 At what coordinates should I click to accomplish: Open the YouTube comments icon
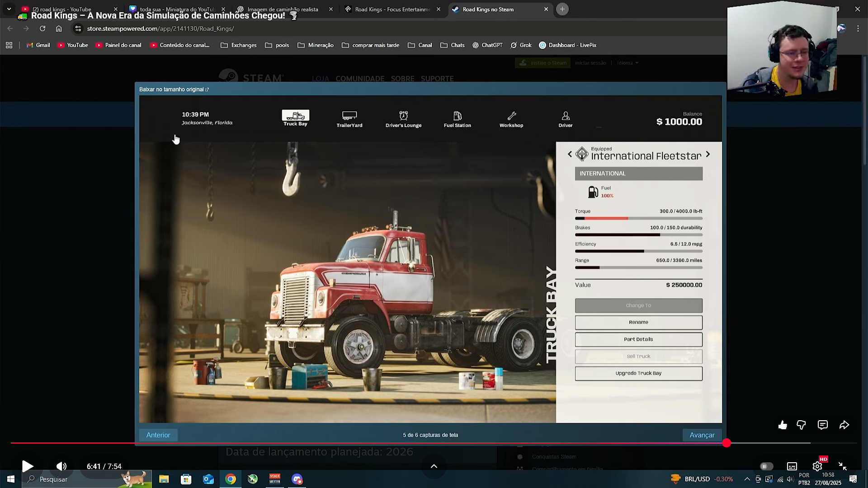point(823,425)
